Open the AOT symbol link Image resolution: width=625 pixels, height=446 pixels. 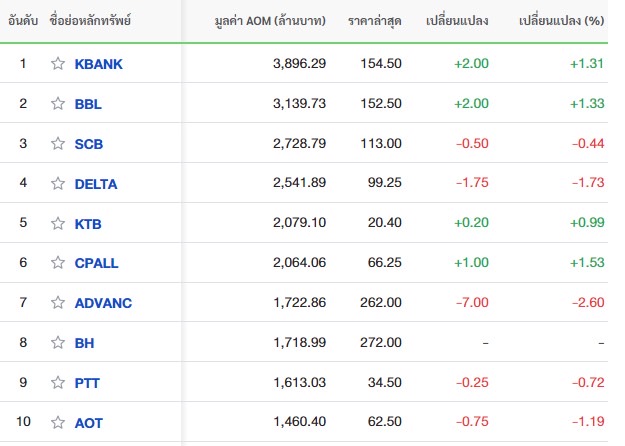[88, 423]
